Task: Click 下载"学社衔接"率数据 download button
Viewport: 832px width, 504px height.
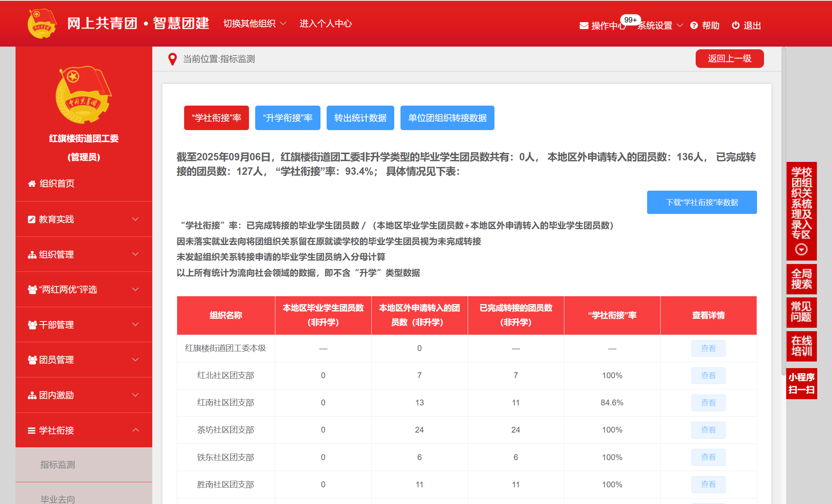Action: point(701,202)
